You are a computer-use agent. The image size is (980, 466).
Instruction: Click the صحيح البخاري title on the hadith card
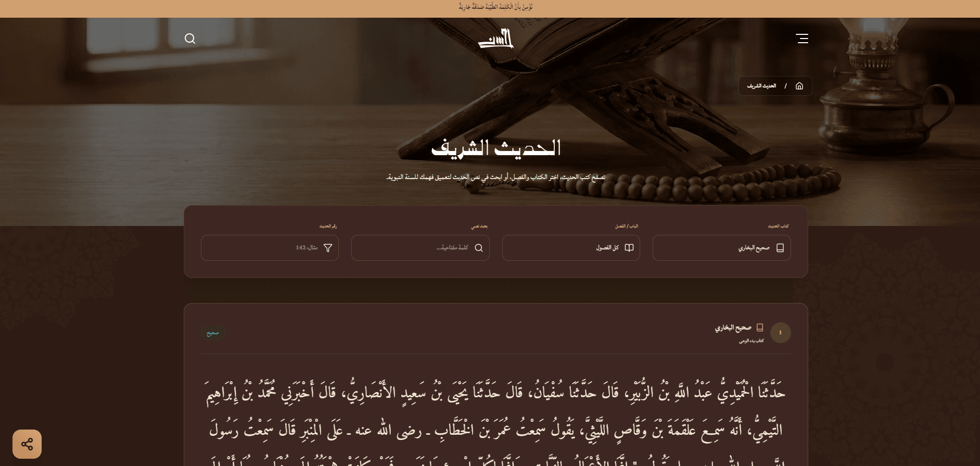pos(733,328)
